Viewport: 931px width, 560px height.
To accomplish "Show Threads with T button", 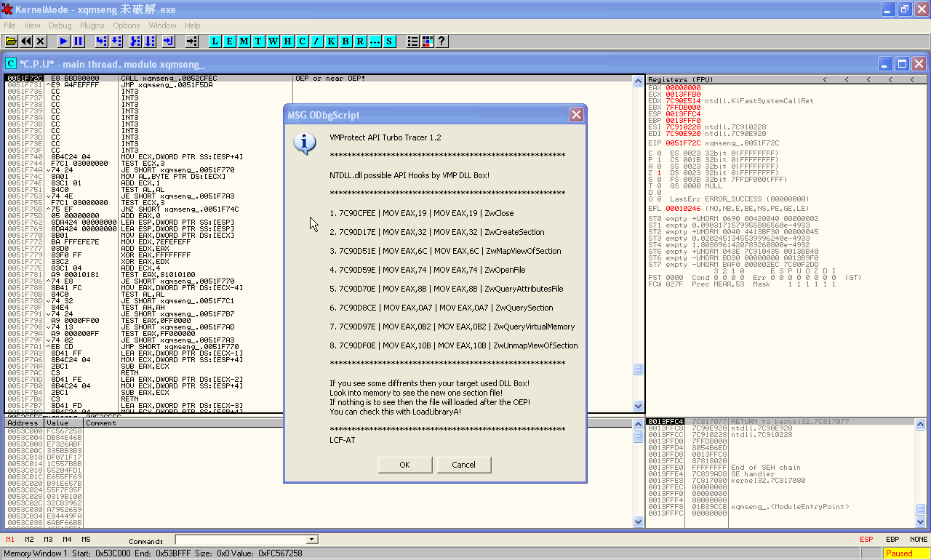I will (258, 41).
